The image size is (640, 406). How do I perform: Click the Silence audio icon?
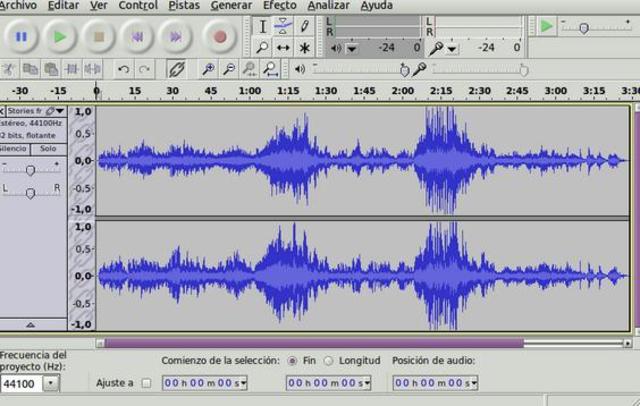click(92, 69)
